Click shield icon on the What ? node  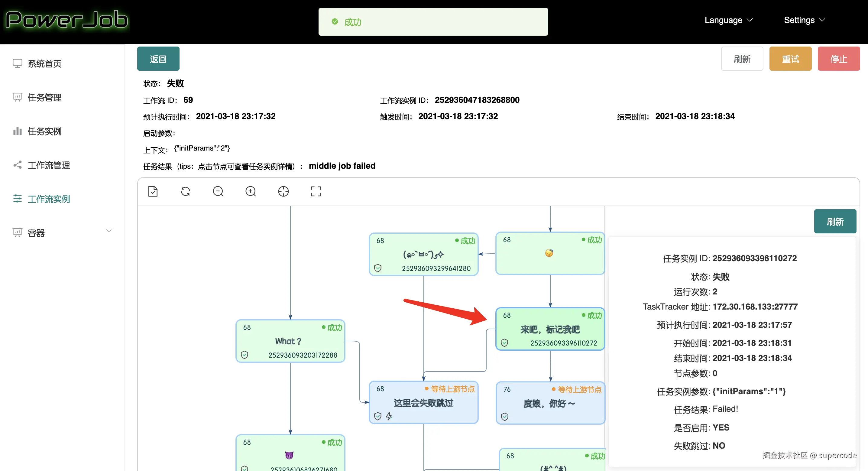click(x=245, y=355)
